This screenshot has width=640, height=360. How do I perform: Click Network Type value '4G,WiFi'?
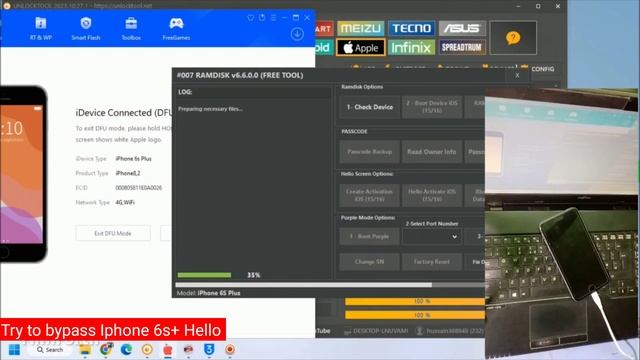tap(125, 202)
